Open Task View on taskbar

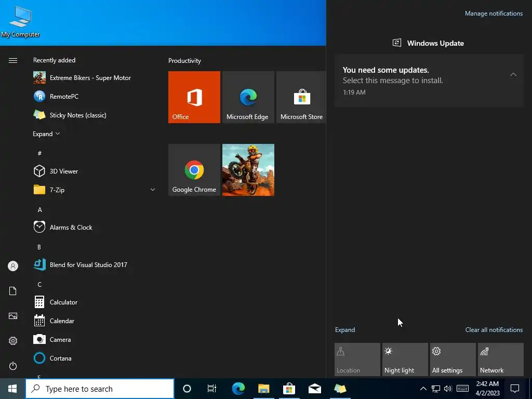tap(212, 389)
